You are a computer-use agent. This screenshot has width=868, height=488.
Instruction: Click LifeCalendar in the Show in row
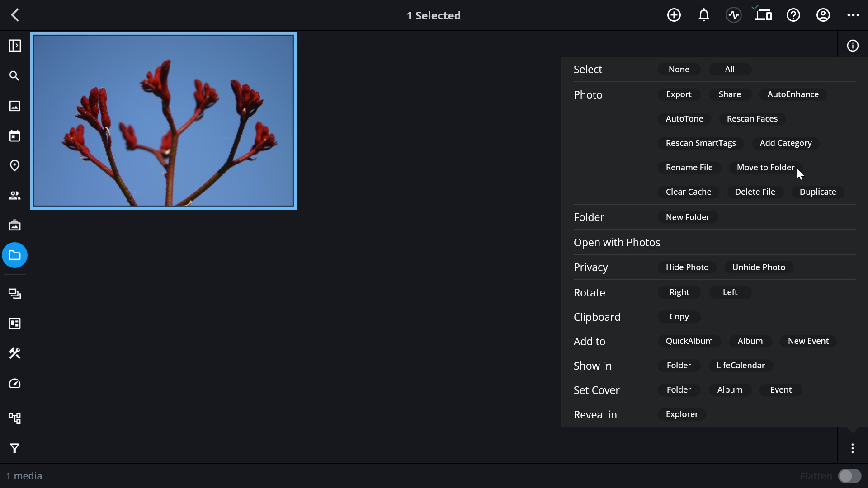pos(741,365)
